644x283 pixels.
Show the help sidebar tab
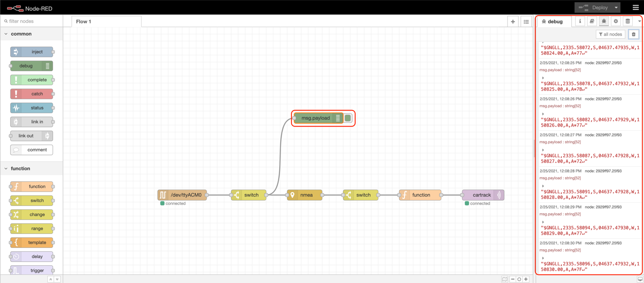[x=592, y=21]
